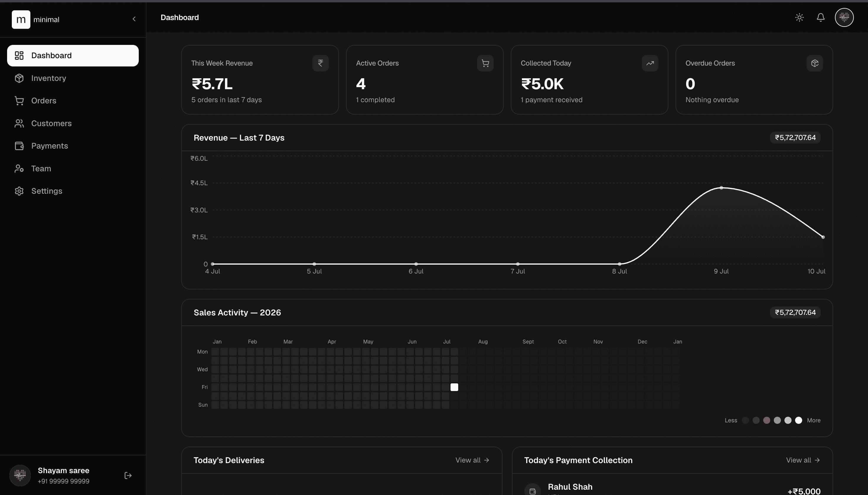
Task: Click the Dashboard page title
Action: 180,17
